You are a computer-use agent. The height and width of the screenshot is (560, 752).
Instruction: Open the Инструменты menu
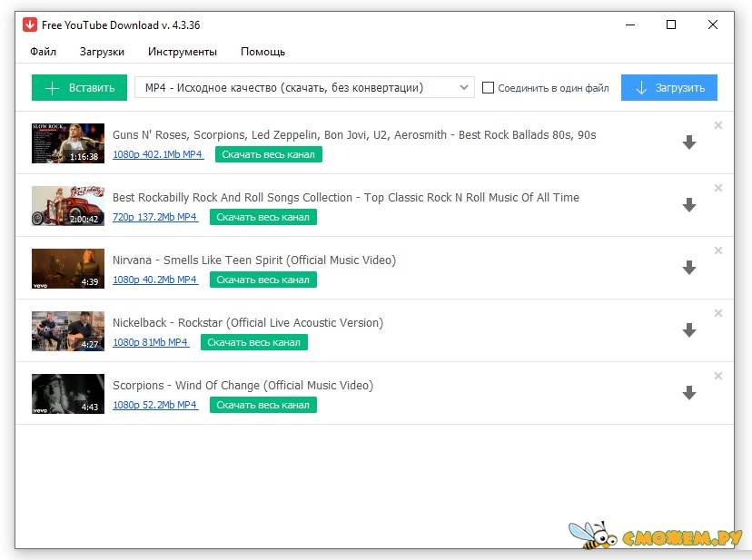click(183, 52)
